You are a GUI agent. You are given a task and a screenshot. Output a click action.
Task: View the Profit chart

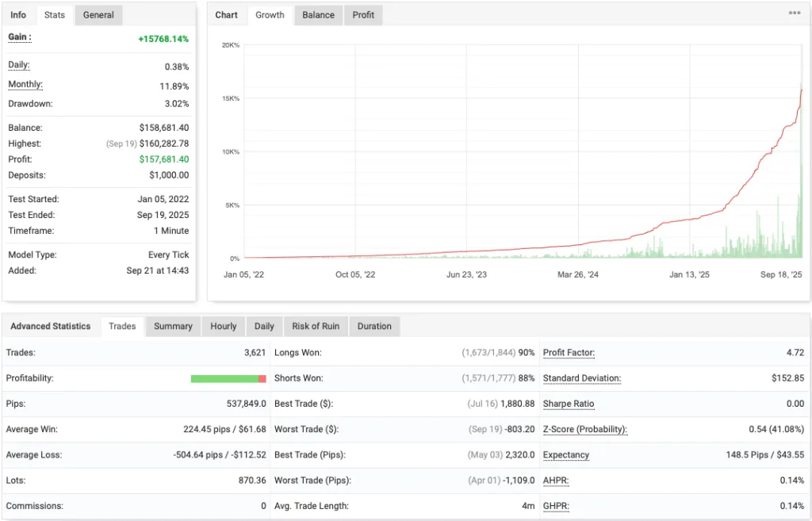362,14
